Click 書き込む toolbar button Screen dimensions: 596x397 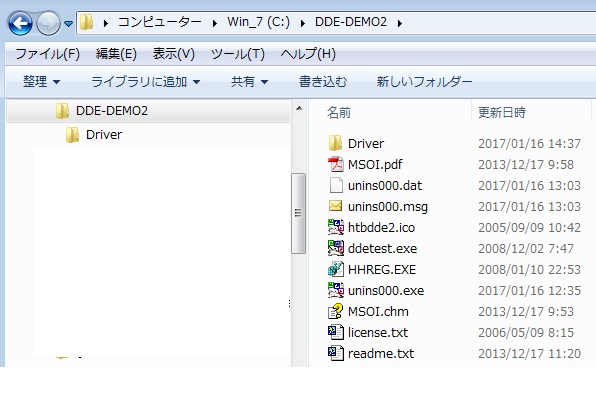point(323,81)
